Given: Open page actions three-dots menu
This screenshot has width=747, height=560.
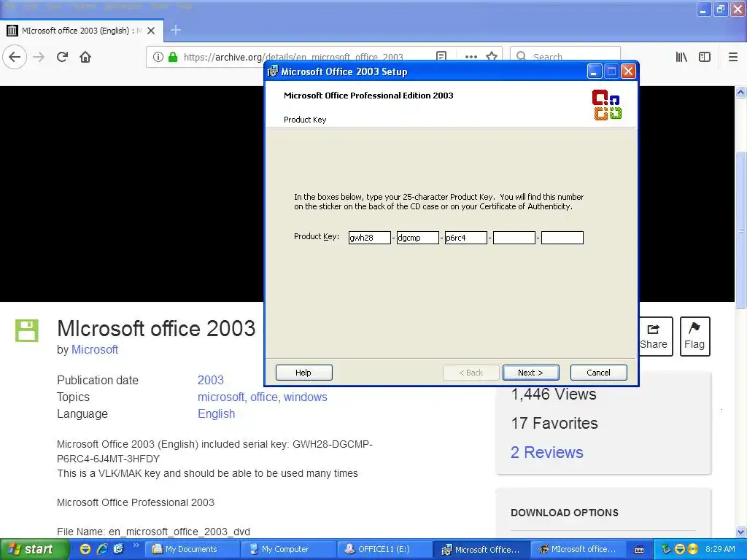Looking at the screenshot, I should pos(471,57).
